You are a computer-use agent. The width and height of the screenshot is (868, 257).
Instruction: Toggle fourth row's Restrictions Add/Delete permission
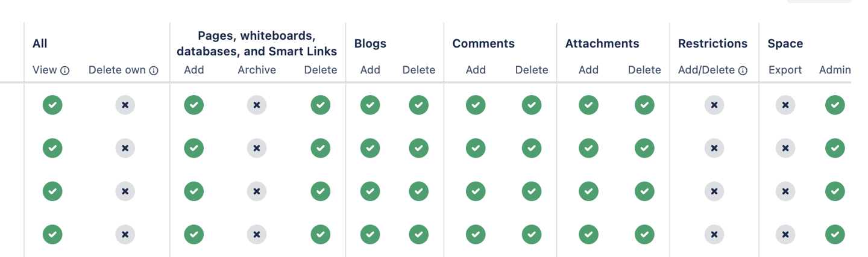click(x=714, y=234)
